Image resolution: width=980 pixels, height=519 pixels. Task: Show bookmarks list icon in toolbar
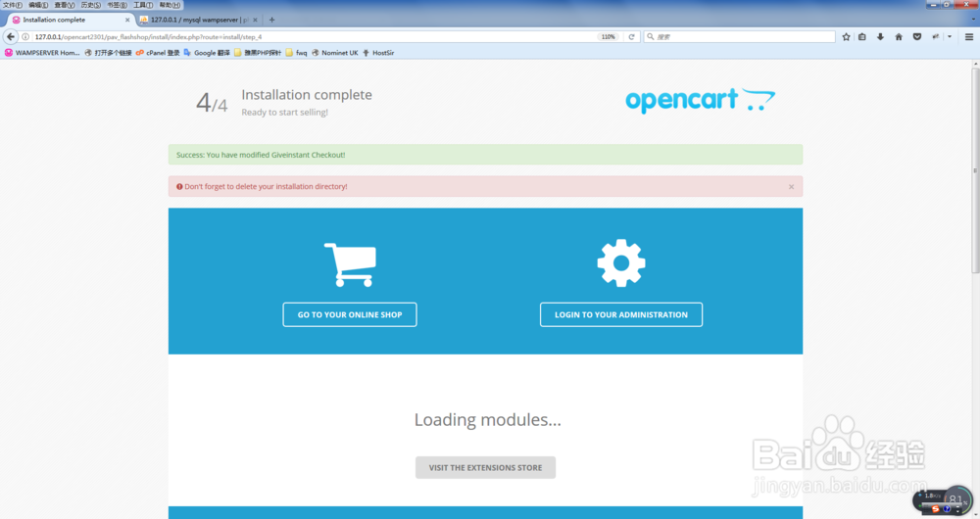point(862,37)
